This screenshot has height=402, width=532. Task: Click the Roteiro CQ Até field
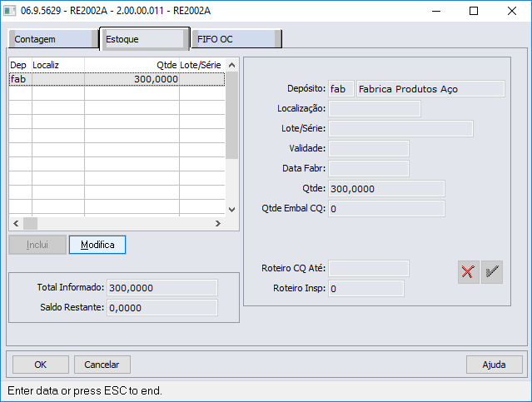click(369, 268)
